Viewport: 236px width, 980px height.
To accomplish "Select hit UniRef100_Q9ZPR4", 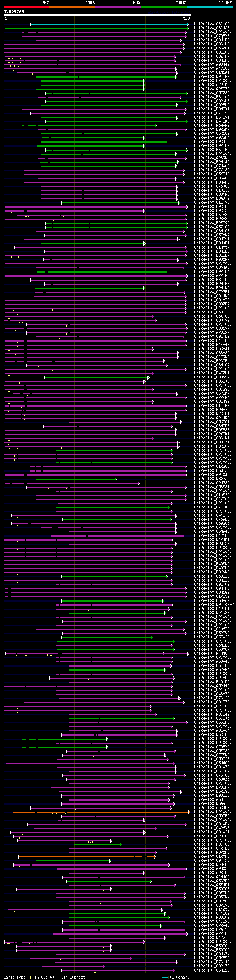I will 212,56.
